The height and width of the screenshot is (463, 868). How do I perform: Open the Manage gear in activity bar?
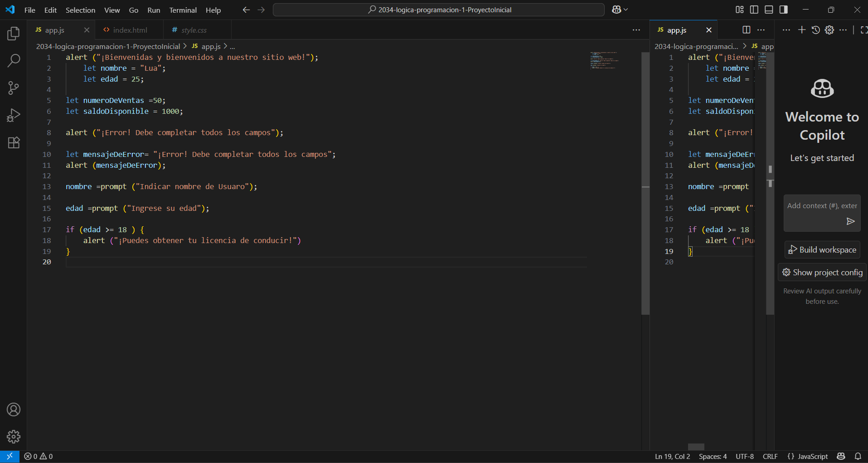coord(14,437)
